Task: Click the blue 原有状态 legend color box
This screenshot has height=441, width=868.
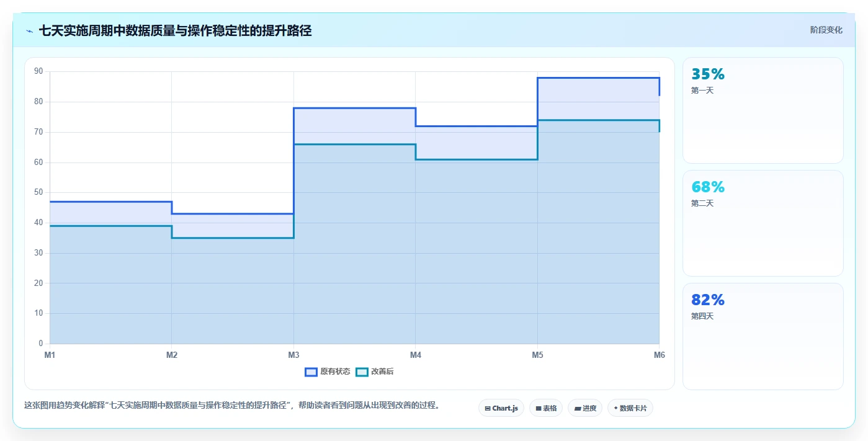Action: click(x=311, y=372)
